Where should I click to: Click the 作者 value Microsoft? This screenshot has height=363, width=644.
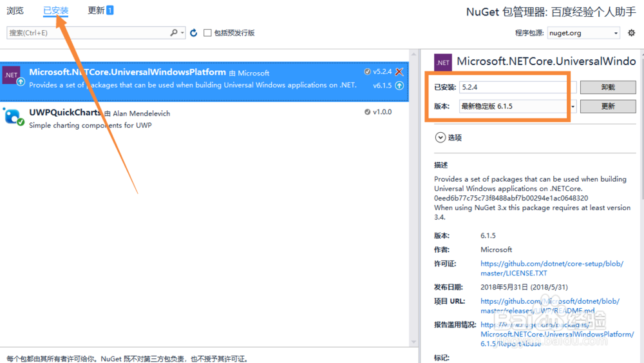496,250
